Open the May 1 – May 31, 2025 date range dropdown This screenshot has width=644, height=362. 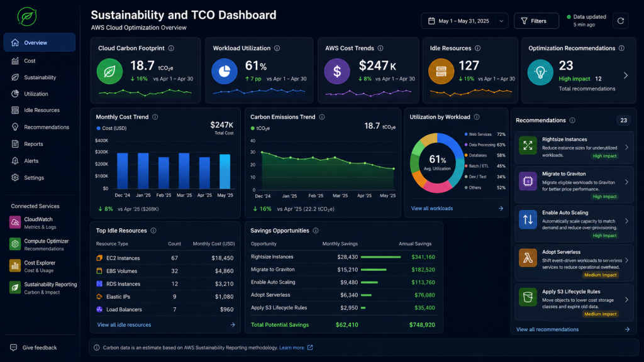coord(465,21)
